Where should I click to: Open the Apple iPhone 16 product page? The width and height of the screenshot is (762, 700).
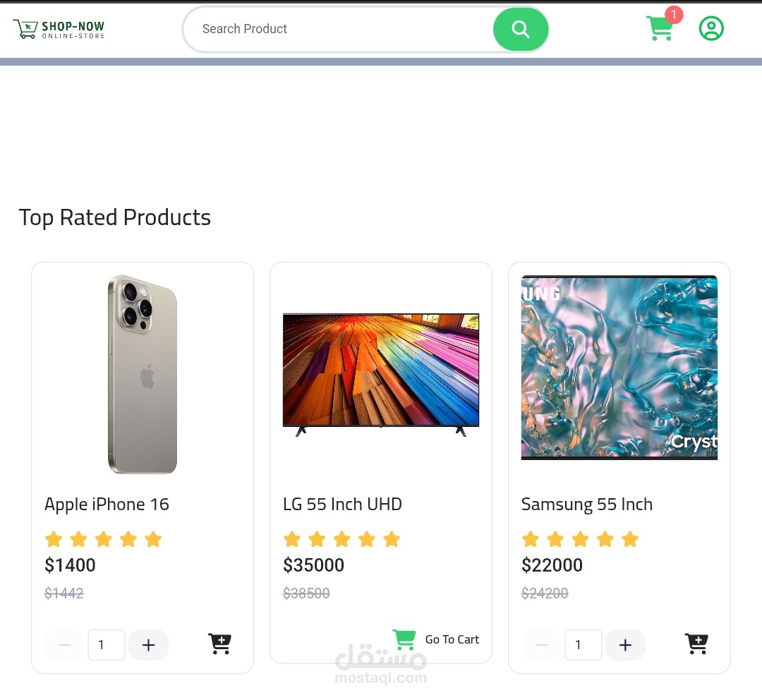(x=107, y=504)
